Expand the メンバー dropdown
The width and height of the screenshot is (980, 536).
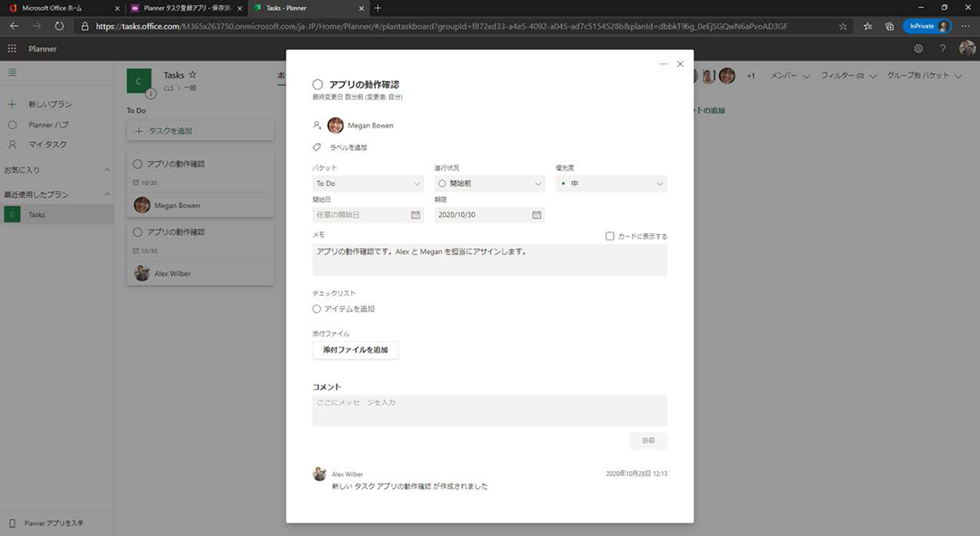click(x=789, y=76)
